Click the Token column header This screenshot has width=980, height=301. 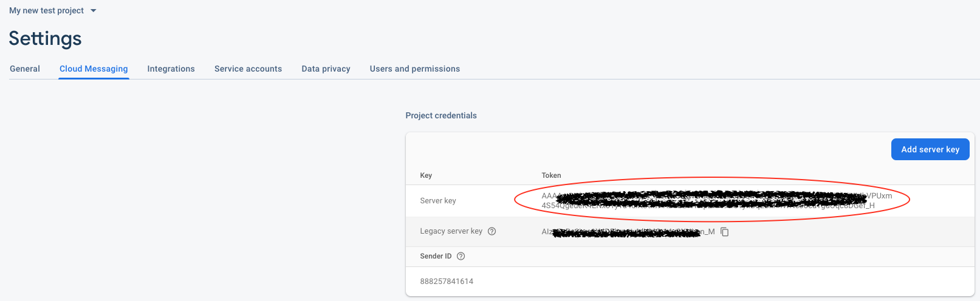551,175
